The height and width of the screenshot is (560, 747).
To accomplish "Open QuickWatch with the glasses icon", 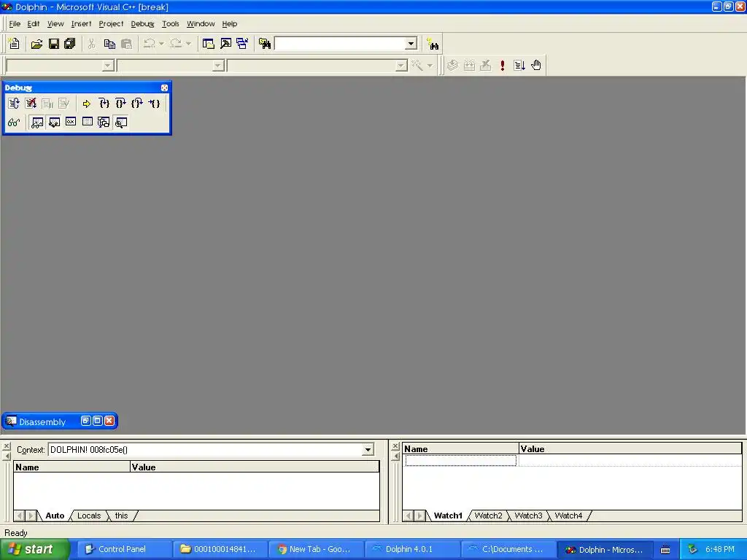I will coord(14,122).
